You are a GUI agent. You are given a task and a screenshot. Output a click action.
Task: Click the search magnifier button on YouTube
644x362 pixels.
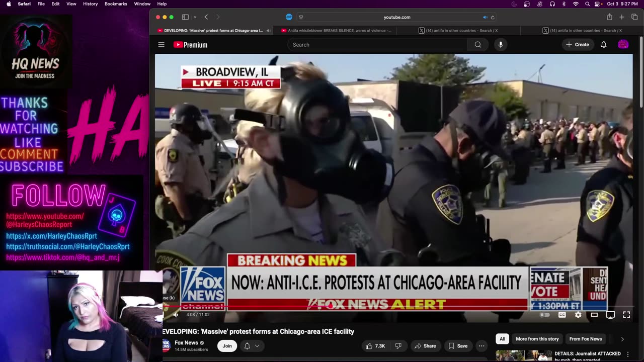click(477, 45)
